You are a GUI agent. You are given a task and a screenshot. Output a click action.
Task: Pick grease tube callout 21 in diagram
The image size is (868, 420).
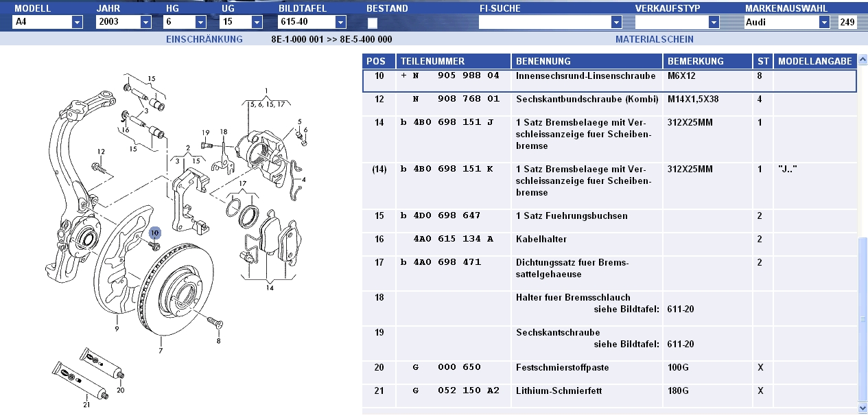(x=86, y=404)
